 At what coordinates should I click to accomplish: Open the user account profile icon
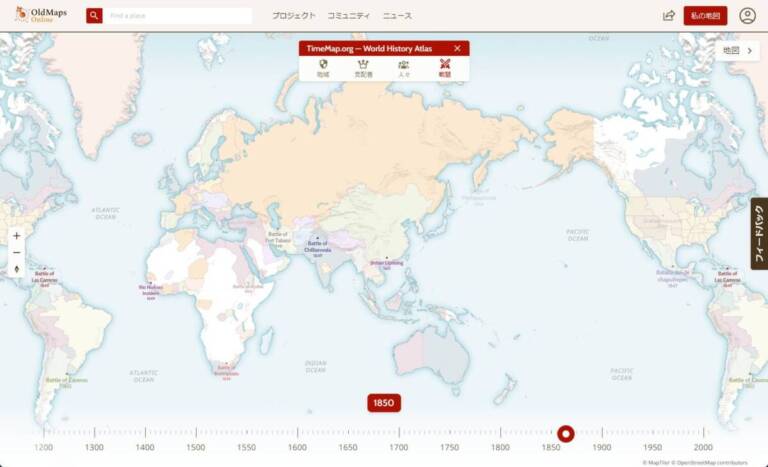click(747, 16)
